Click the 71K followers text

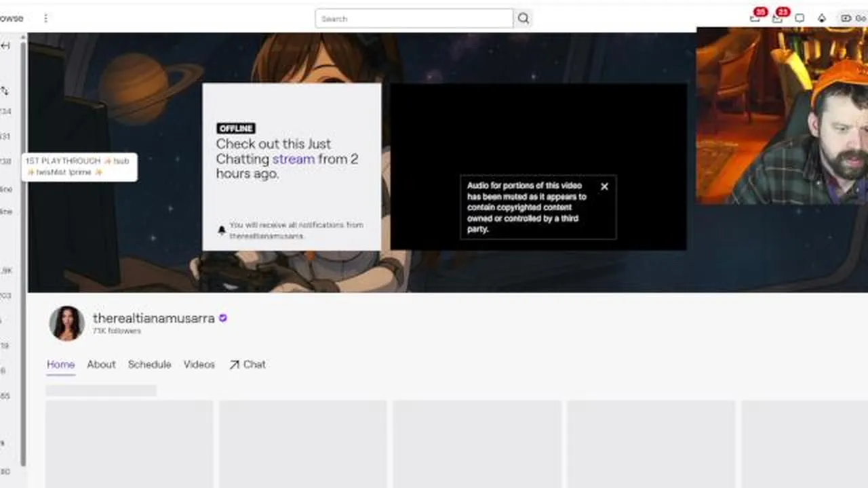coord(117,331)
